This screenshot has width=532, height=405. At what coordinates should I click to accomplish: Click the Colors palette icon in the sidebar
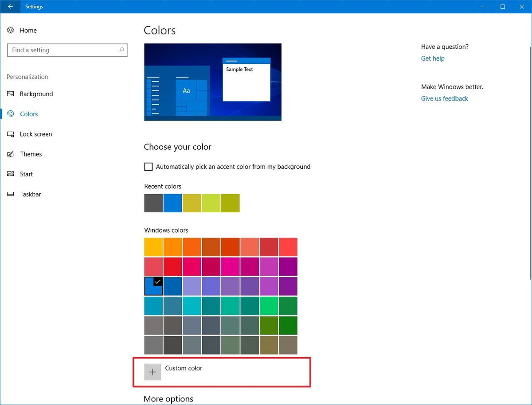point(11,114)
